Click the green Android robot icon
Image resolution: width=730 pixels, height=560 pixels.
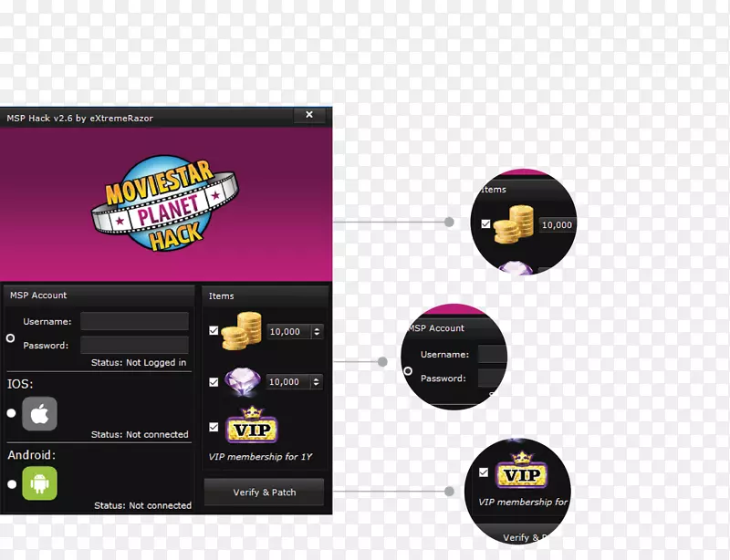click(39, 483)
